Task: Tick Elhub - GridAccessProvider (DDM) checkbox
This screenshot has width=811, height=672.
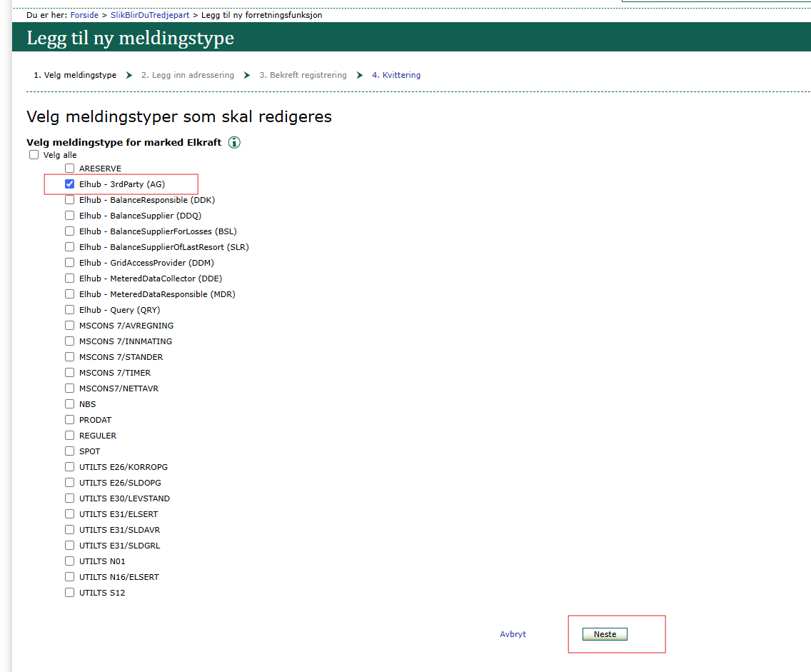Action: pos(70,262)
